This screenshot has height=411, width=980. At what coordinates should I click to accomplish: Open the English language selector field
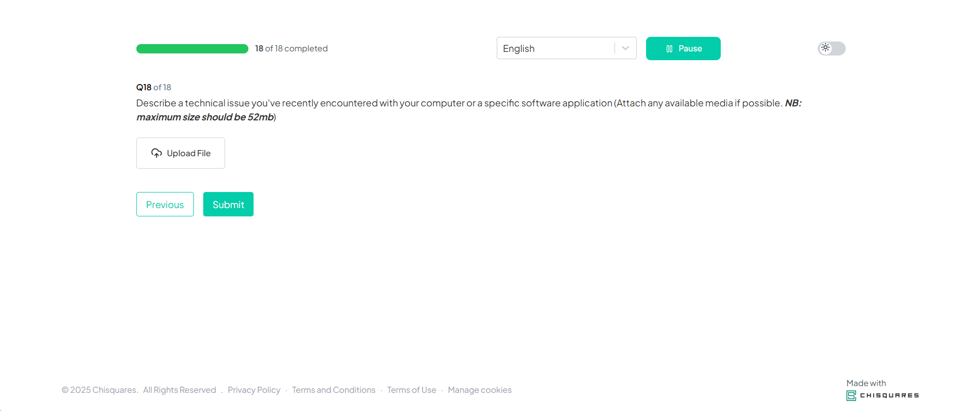click(x=555, y=48)
